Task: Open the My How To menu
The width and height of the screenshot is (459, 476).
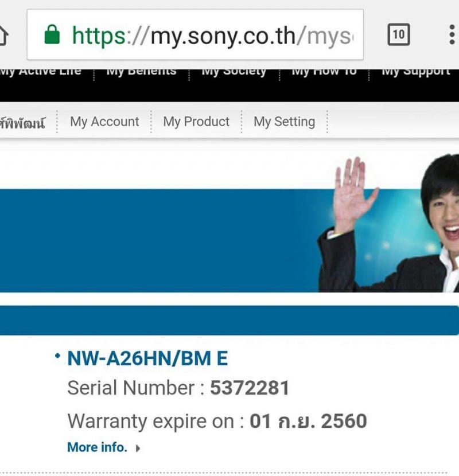Action: (324, 72)
